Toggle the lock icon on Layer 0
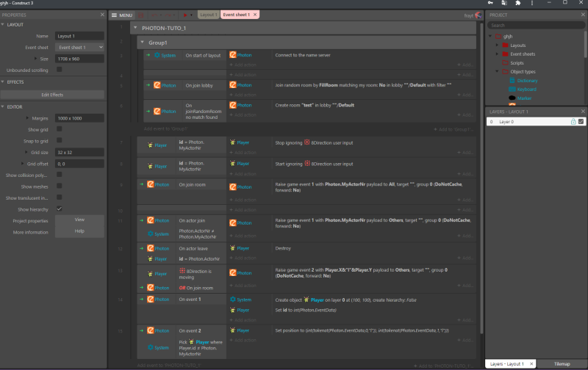Image resolution: width=588 pixels, height=370 pixels. [x=573, y=122]
